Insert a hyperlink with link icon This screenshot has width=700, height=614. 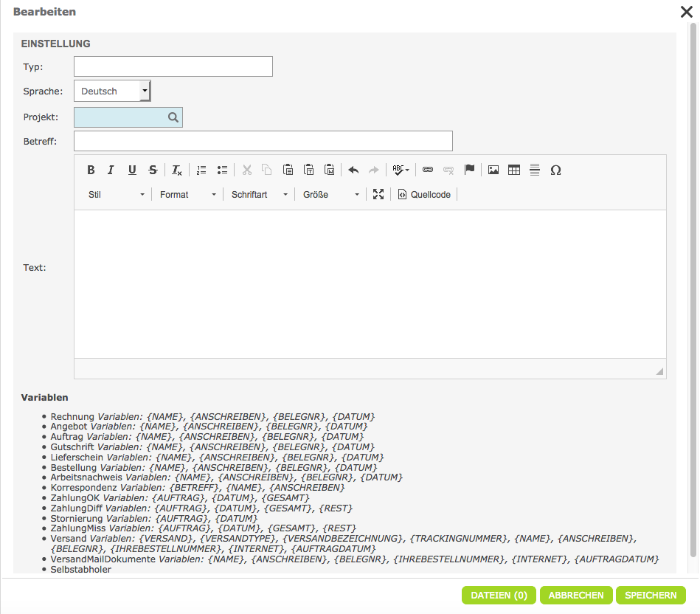[428, 170]
